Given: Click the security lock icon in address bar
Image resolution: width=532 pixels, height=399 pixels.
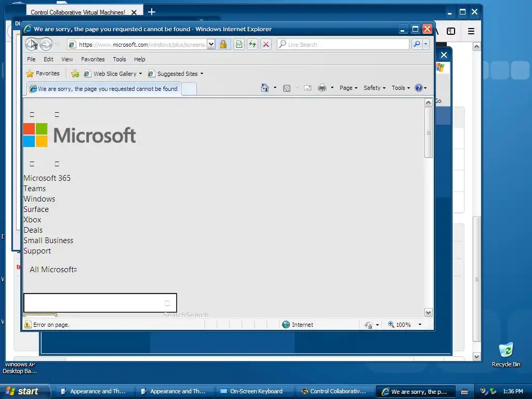Looking at the screenshot, I should coord(223,44).
